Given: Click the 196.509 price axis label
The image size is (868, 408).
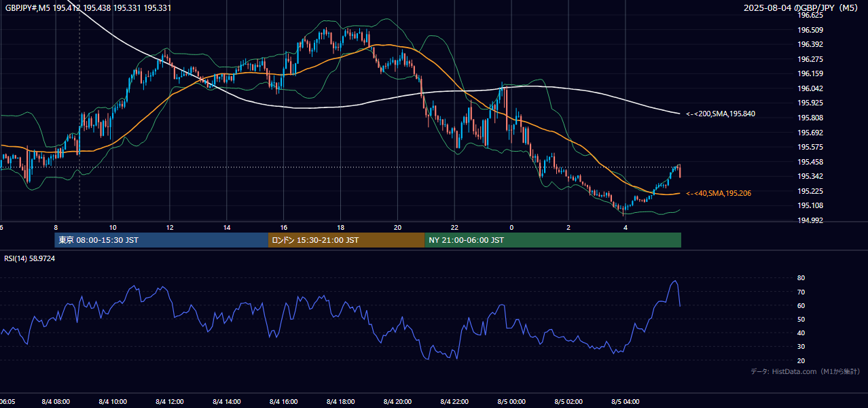Looking at the screenshot, I should point(810,30).
